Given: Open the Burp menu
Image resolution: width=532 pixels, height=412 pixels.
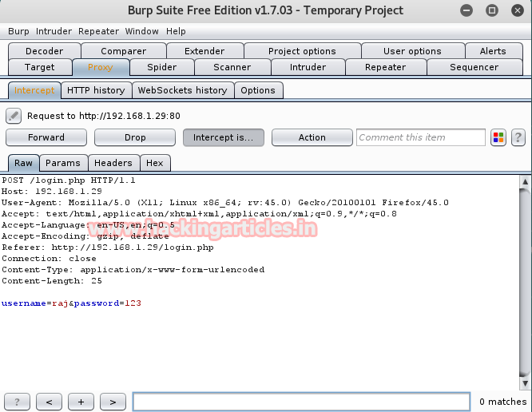Looking at the screenshot, I should point(18,31).
